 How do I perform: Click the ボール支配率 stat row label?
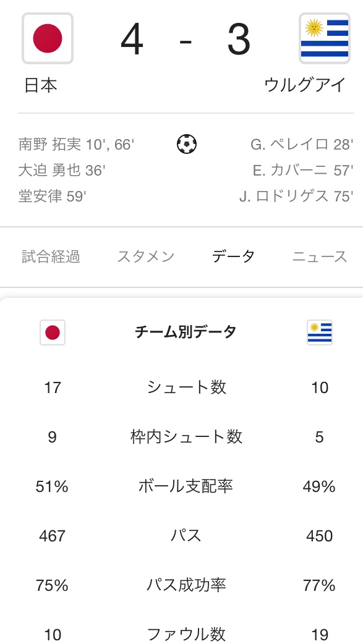(x=186, y=486)
